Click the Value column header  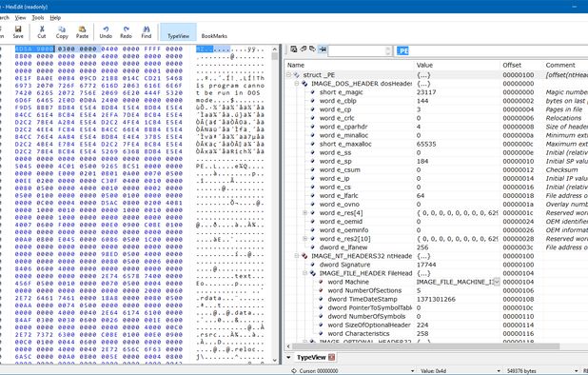click(458, 66)
